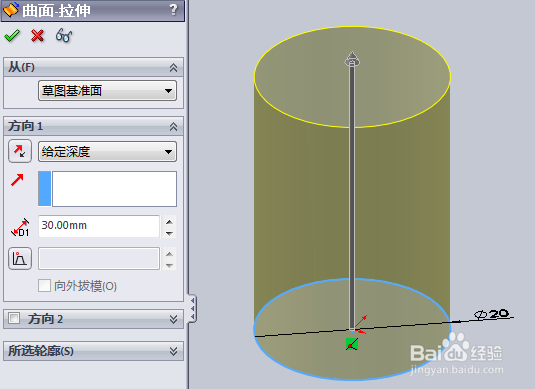Viewport: 535px width, 389px height.
Task: Confirm surface extrude with green checkmark
Action: [x=12, y=35]
